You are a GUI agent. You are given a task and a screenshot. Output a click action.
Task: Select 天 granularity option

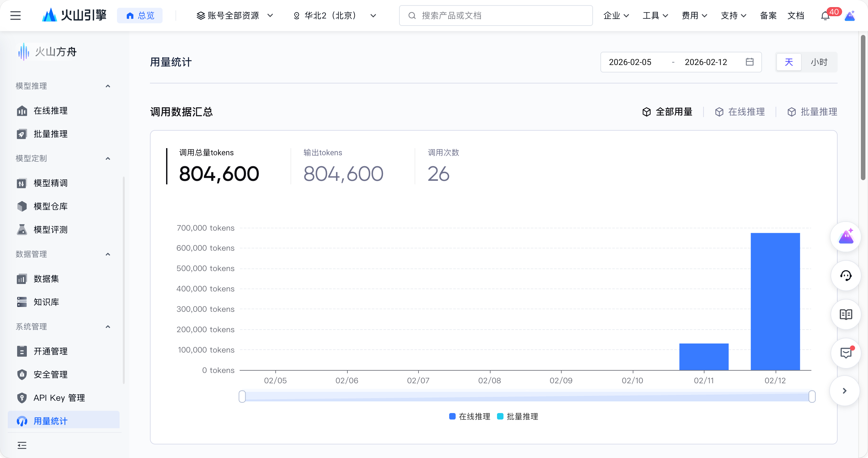click(x=789, y=62)
